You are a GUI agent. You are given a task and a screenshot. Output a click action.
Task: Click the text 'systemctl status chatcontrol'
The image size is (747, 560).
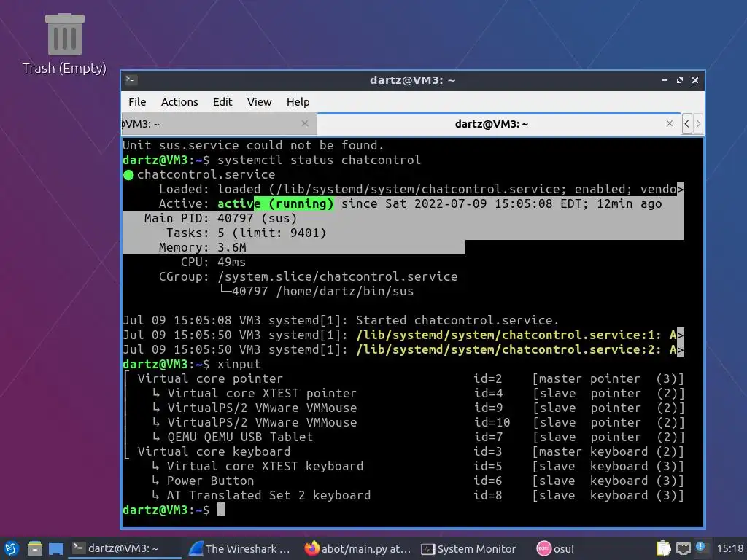(319, 160)
